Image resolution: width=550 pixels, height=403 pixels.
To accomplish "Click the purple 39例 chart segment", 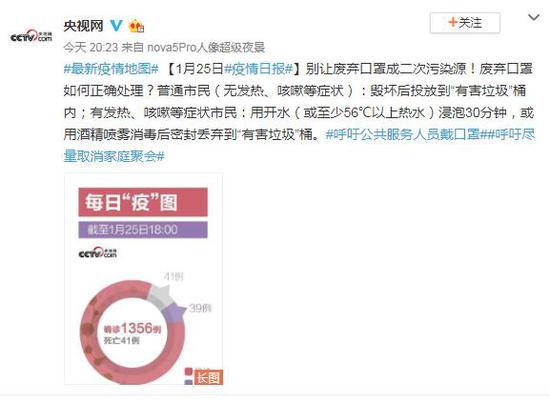I will coord(173,313).
